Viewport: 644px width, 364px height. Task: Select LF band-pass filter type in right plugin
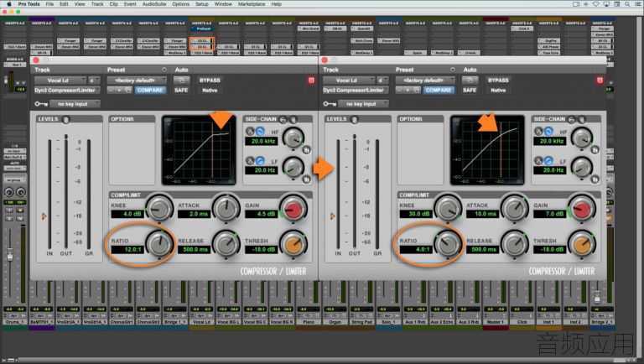click(x=538, y=161)
